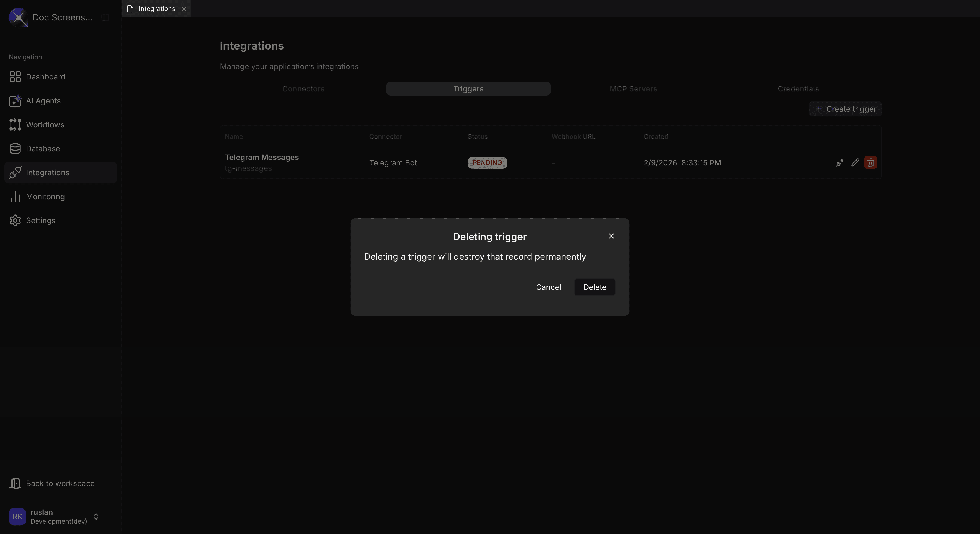
Task: Open the MCP Servers tab
Action: coord(633,89)
